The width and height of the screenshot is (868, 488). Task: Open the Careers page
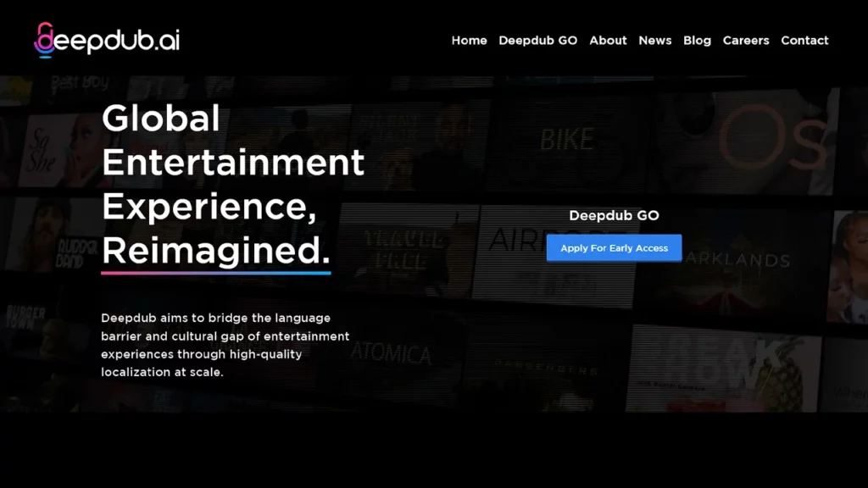pos(745,41)
